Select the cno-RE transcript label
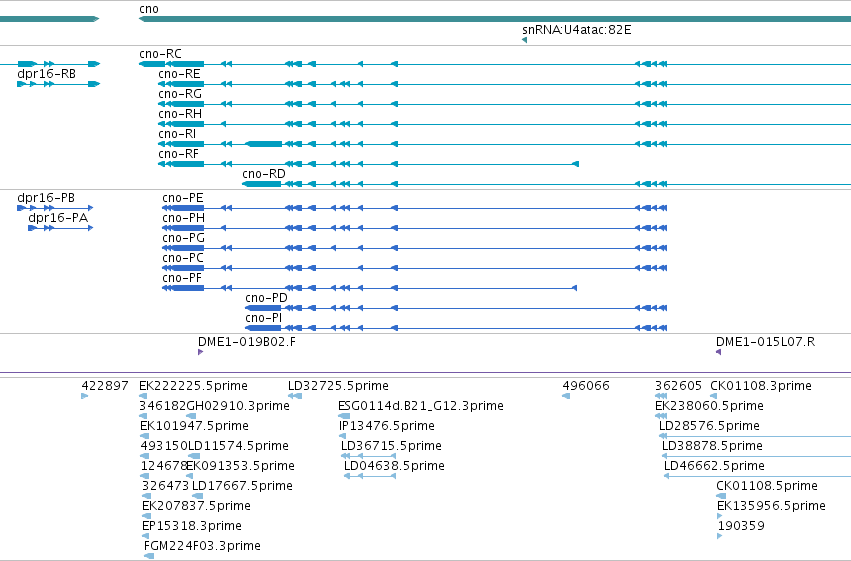The width and height of the screenshot is (851, 561). click(x=179, y=74)
